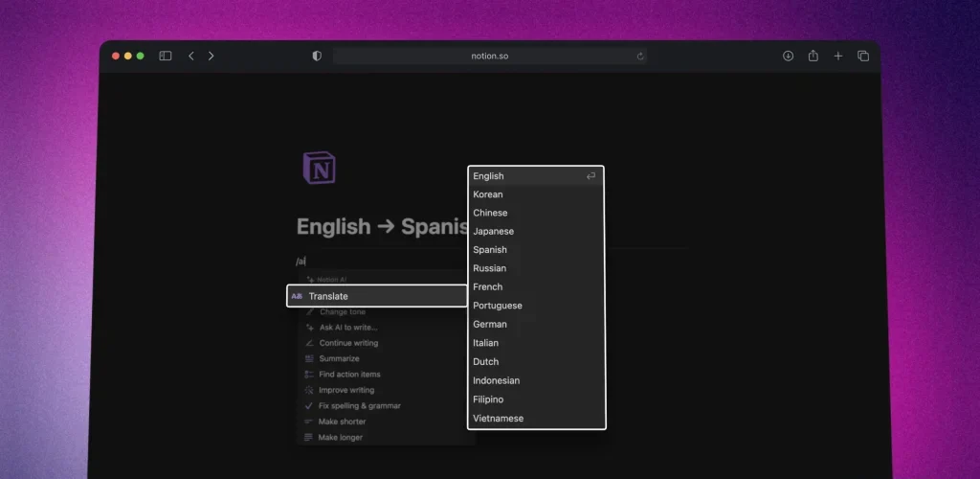Click the Share icon in the toolbar

(813, 57)
